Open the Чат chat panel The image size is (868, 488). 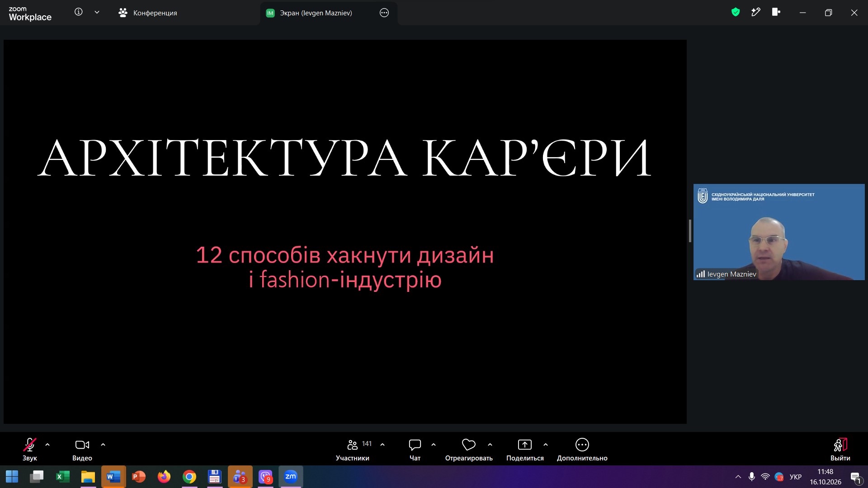coord(415,449)
